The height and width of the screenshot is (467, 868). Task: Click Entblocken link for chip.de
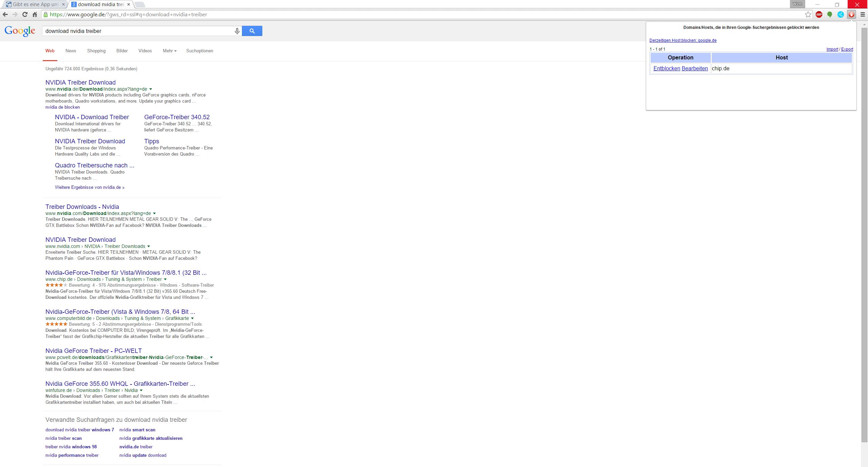(666, 68)
